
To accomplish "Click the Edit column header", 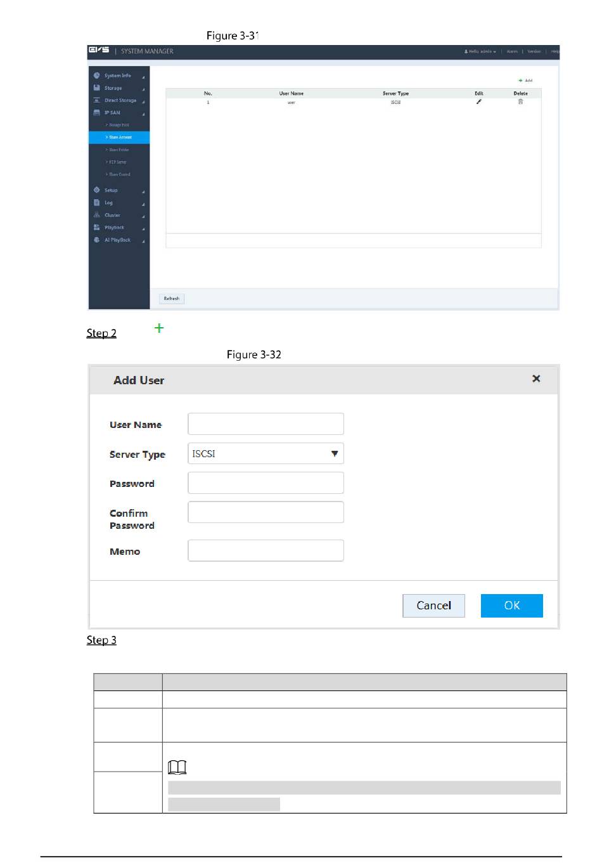I will pos(479,93).
